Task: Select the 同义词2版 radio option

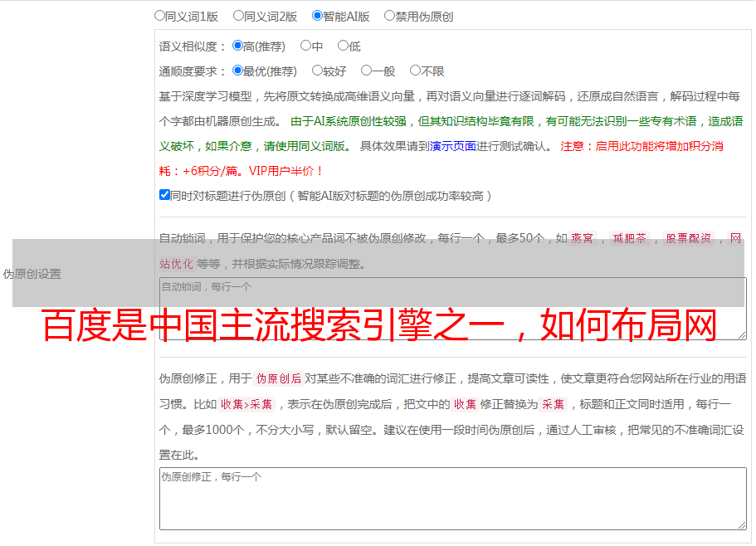Action: coord(238,16)
